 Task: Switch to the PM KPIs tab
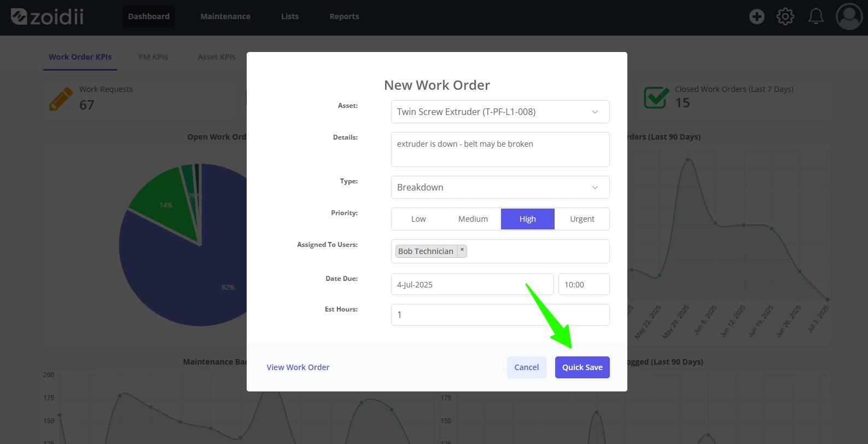pos(153,57)
